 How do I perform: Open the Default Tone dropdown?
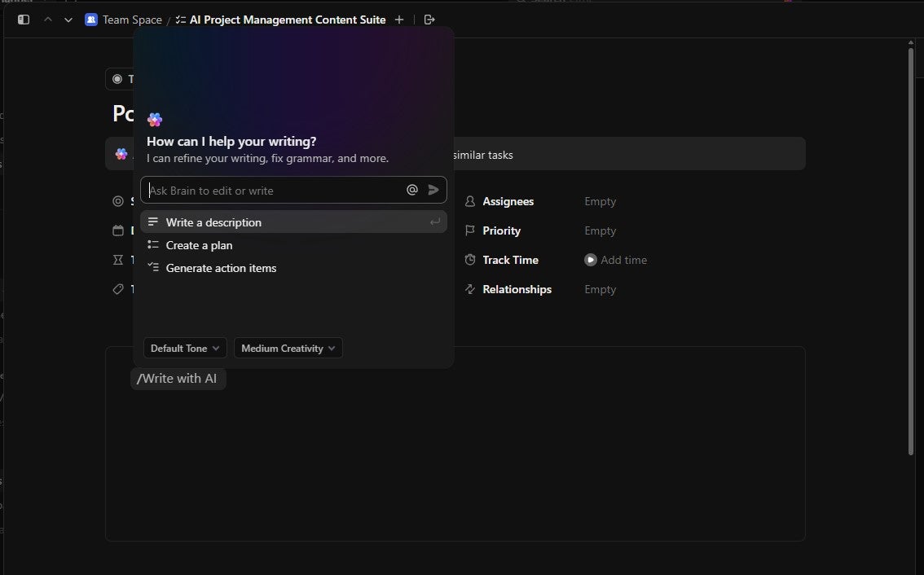tap(185, 349)
